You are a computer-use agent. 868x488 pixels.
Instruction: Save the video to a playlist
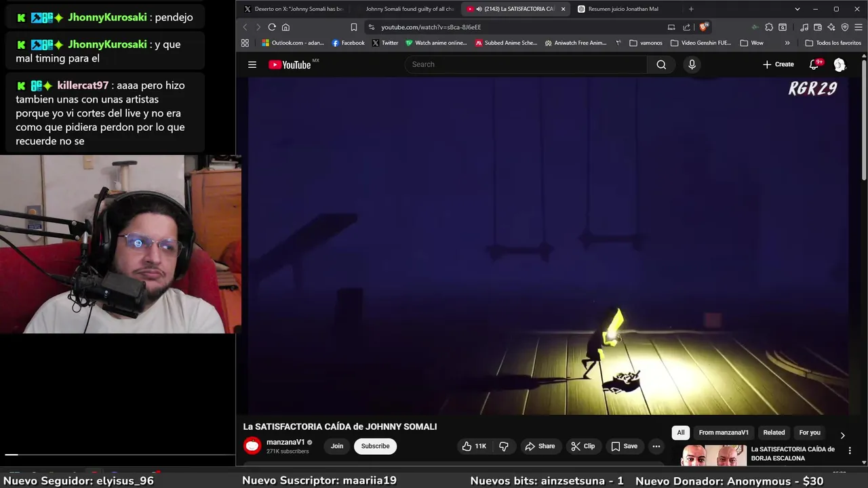point(624,446)
